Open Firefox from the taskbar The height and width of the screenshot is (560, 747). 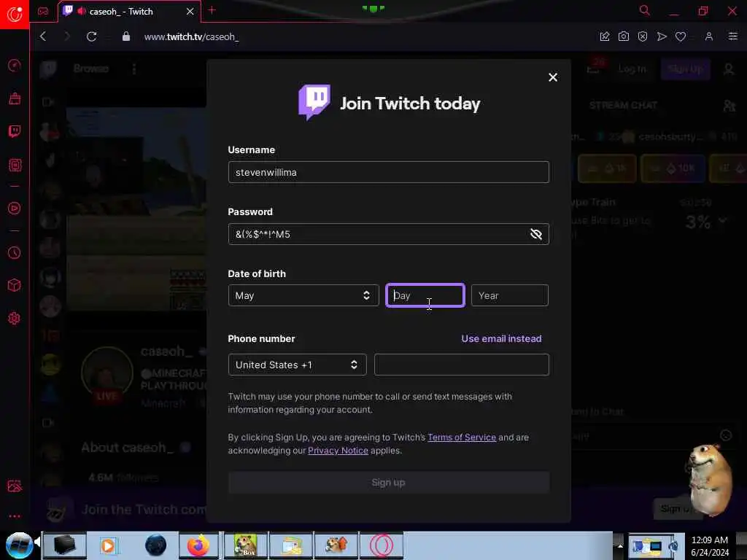coord(198,545)
